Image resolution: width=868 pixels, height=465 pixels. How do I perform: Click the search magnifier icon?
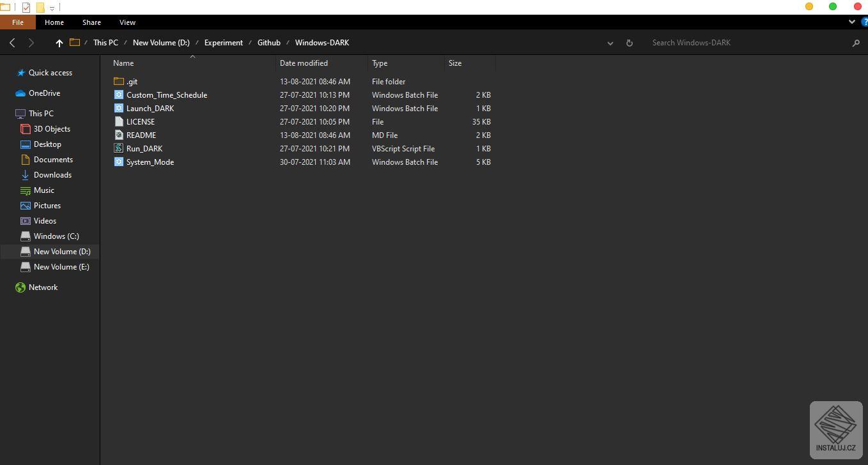[856, 43]
